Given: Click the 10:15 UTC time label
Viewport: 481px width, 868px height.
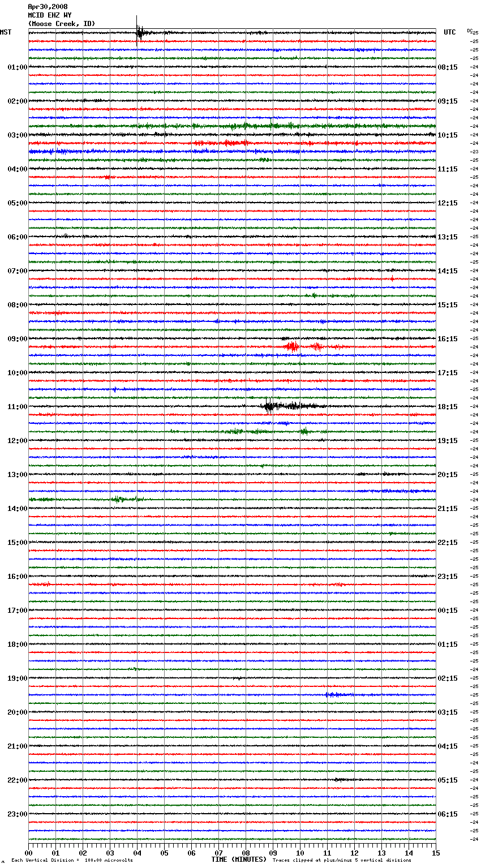Looking at the screenshot, I should click(x=448, y=135).
